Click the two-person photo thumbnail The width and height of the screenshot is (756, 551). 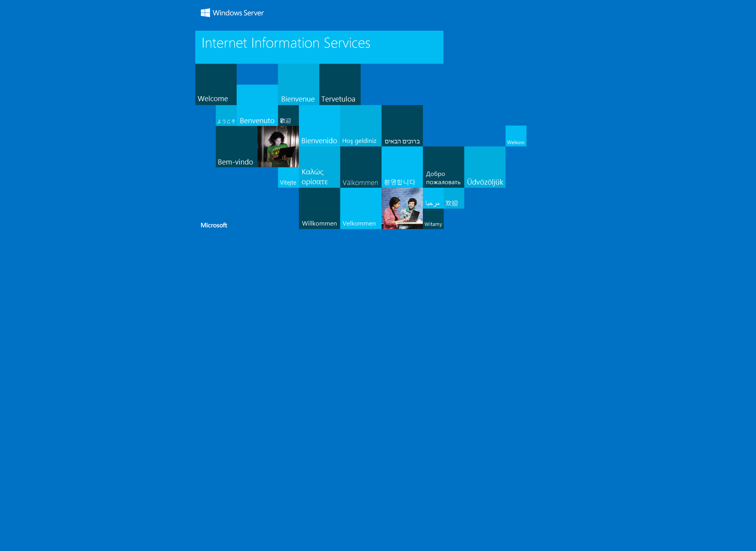click(402, 208)
